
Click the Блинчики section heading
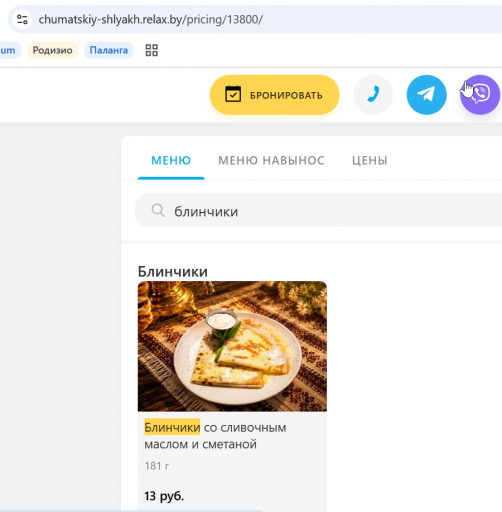173,272
